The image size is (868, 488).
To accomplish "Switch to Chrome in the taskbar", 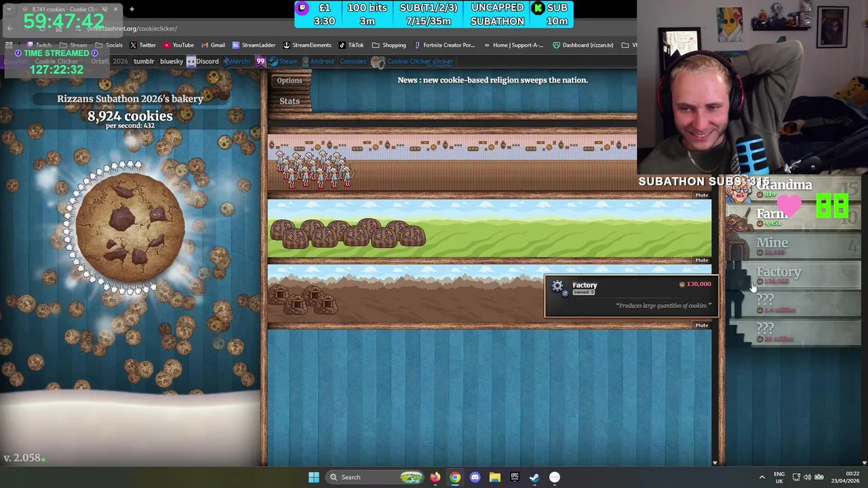I will click(x=455, y=477).
